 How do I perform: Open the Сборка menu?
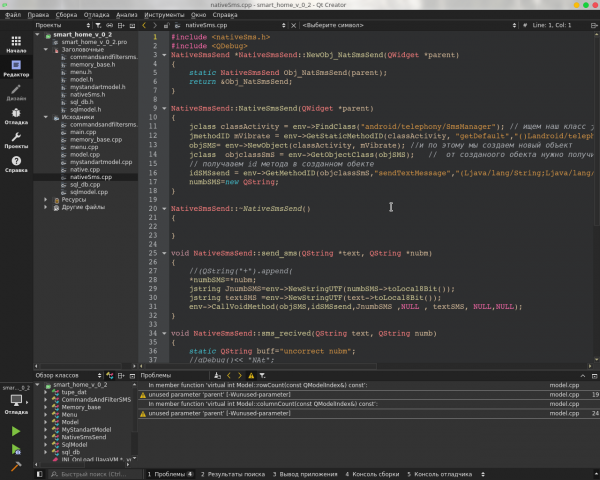(x=66, y=15)
